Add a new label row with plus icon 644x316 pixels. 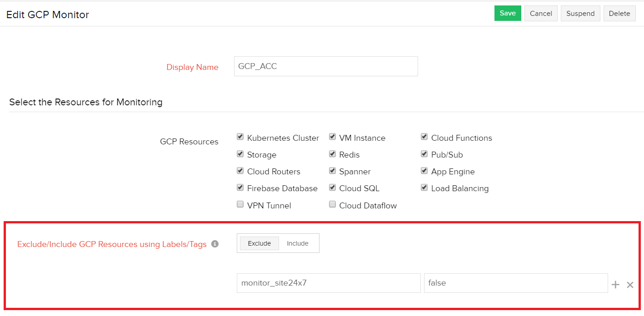[615, 285]
